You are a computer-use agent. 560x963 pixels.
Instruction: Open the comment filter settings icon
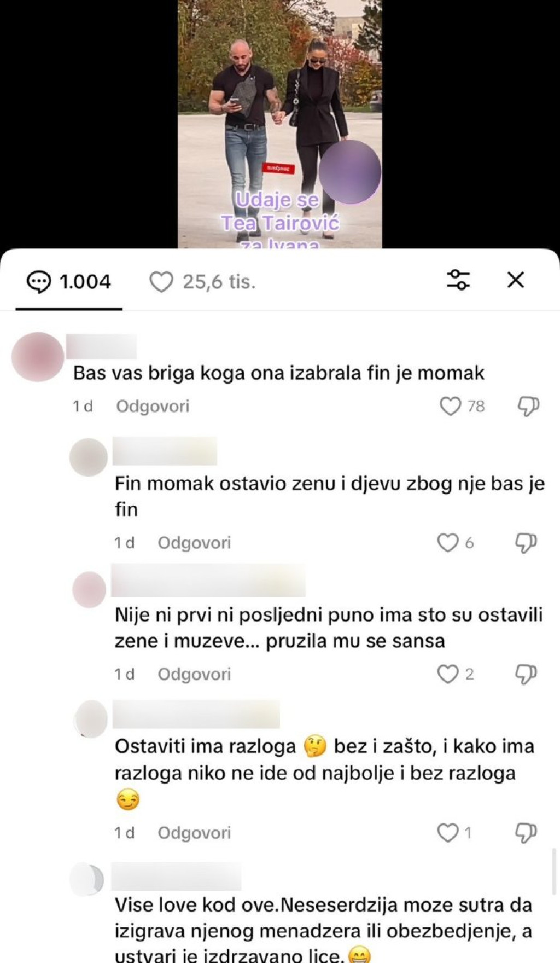pyautogui.click(x=458, y=280)
